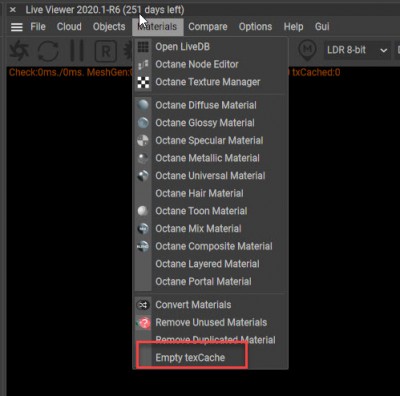Click the Octane Glossy Material sphere icon
Viewport: 400px width, 396px height.
point(143,123)
